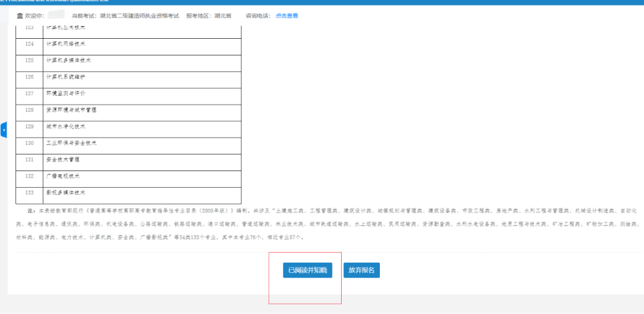This screenshot has width=644, height=314.
Task: Click the 计算机系统维护 table cell
Action: [142, 80]
